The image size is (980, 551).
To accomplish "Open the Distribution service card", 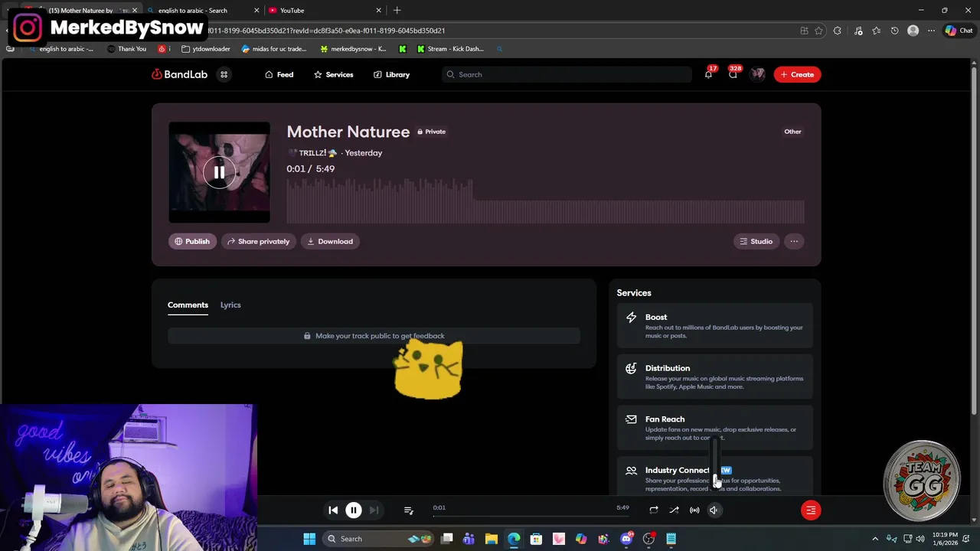I will (x=715, y=377).
